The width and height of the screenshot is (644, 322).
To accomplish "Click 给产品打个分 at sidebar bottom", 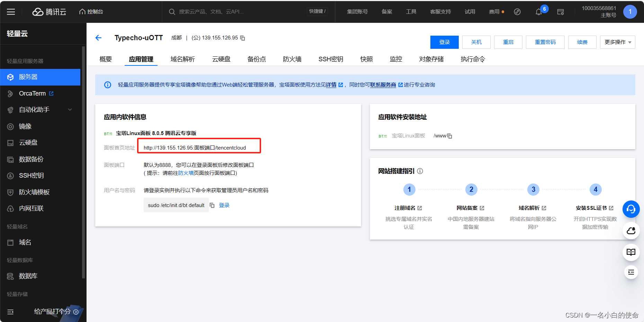I will coord(56,312).
